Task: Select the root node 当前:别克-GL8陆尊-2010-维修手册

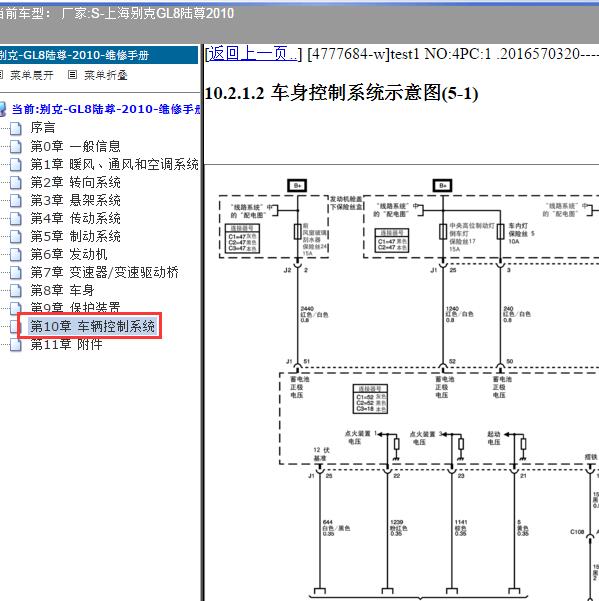Action: [106, 109]
